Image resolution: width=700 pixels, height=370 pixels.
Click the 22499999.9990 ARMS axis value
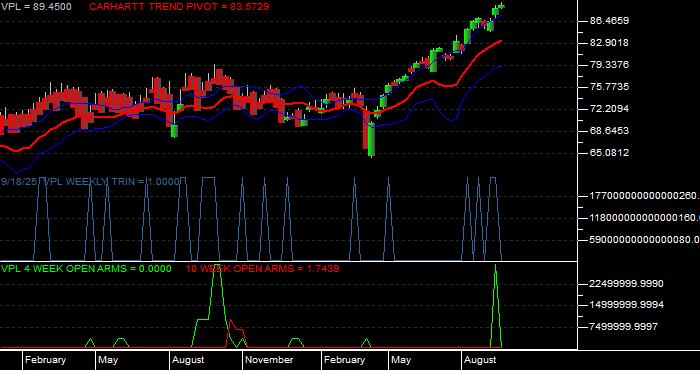coord(627,284)
